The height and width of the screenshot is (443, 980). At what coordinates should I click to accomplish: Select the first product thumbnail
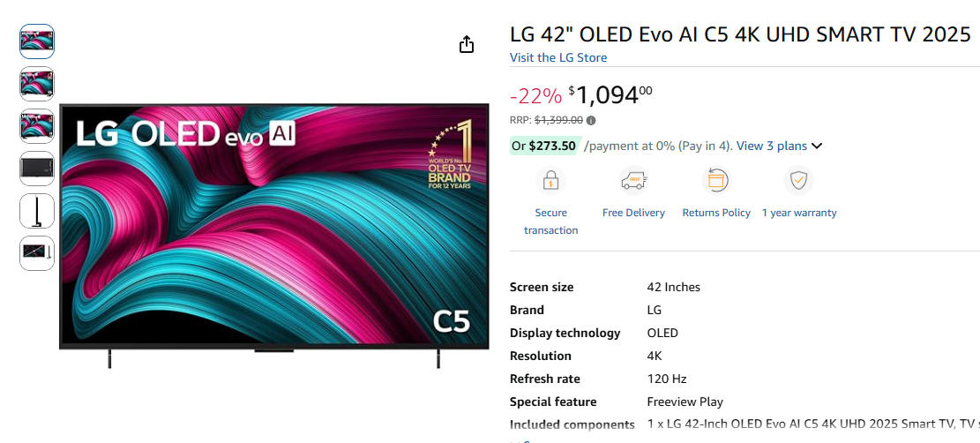pos(37,41)
